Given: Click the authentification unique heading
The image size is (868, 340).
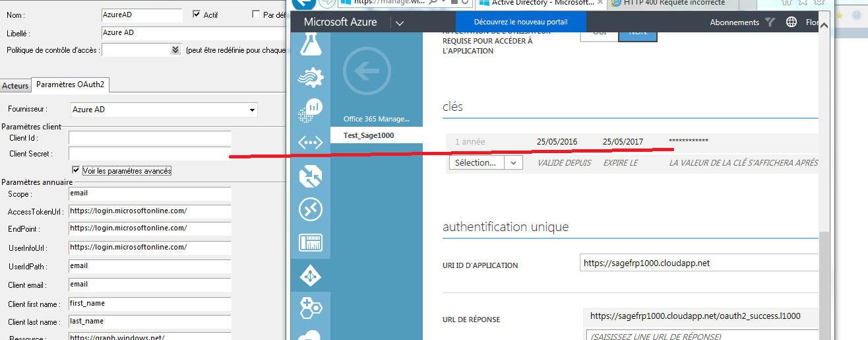Looking at the screenshot, I should tap(505, 227).
